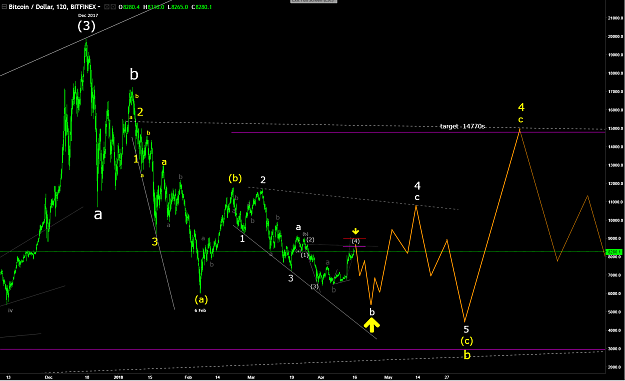This screenshot has width=625, height=381.
Task: Select the white 4 label above white c
Action: [x=417, y=186]
